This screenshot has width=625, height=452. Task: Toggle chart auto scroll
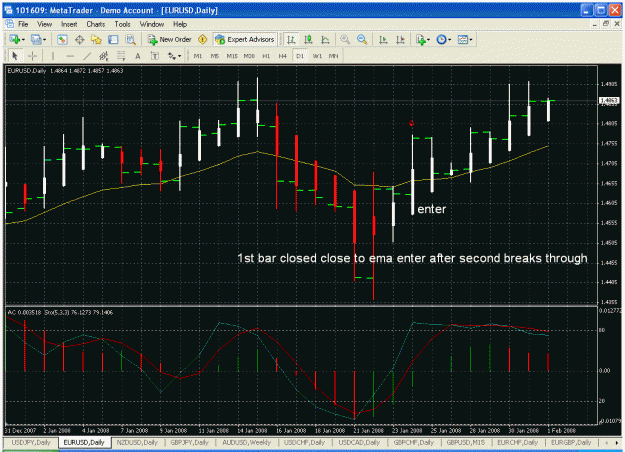pos(383,39)
